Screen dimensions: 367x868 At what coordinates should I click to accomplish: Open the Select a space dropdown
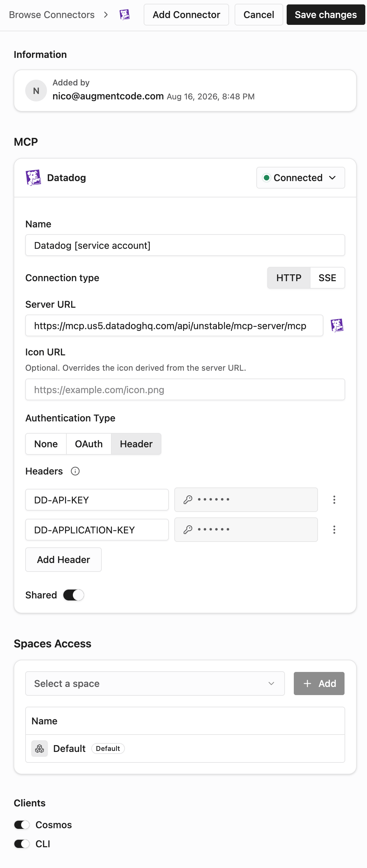pyautogui.click(x=155, y=684)
